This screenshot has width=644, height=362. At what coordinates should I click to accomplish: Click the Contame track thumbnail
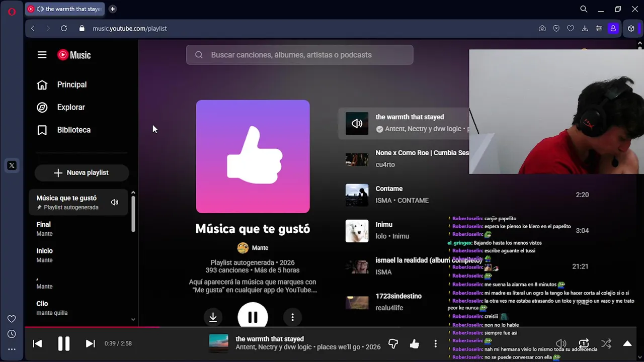[x=357, y=195]
